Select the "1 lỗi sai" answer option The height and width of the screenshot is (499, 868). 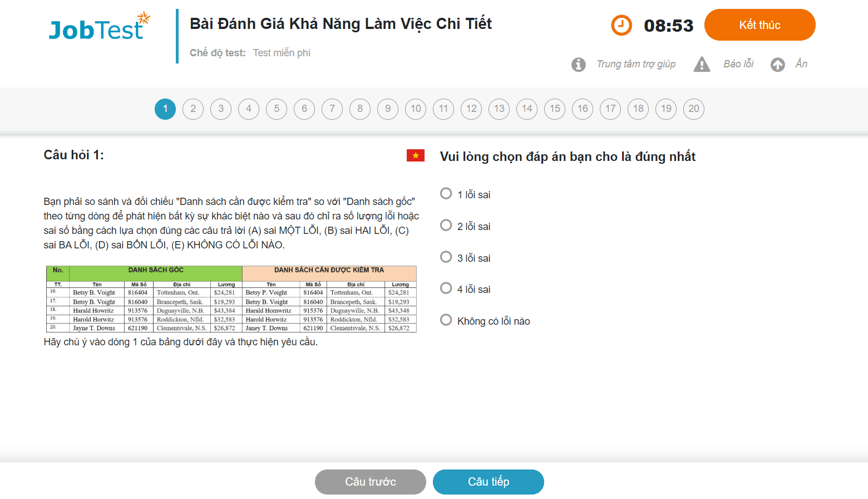[446, 194]
